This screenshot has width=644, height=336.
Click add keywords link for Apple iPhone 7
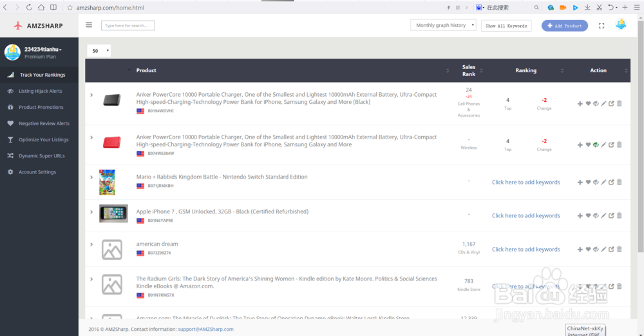click(526, 215)
